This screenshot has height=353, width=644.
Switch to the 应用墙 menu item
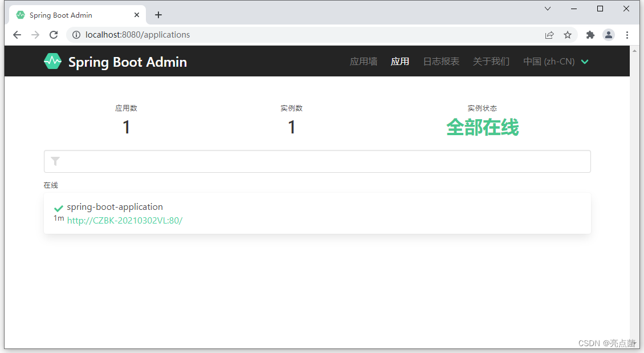363,61
